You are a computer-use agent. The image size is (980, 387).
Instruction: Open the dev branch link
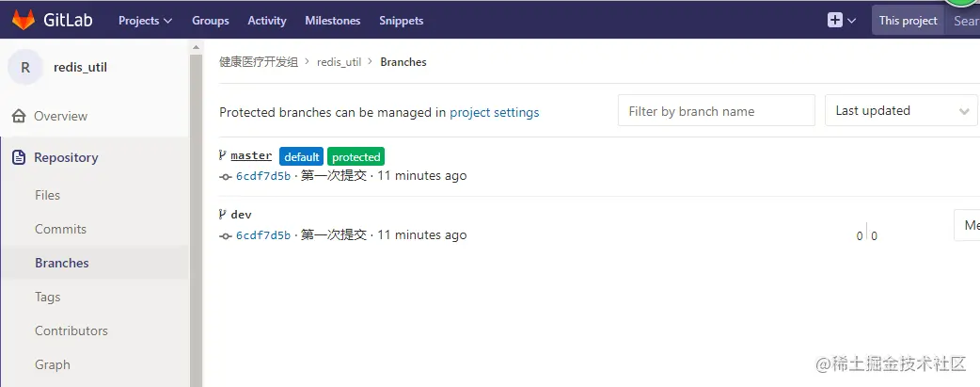tap(242, 214)
